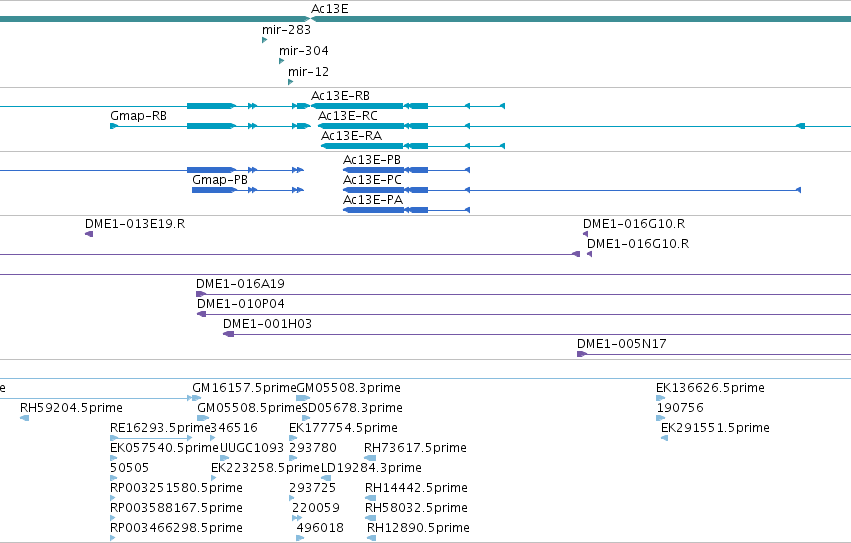Click the RH73617.5prime light-blue arrow glyph

pyautogui.click(x=370, y=458)
